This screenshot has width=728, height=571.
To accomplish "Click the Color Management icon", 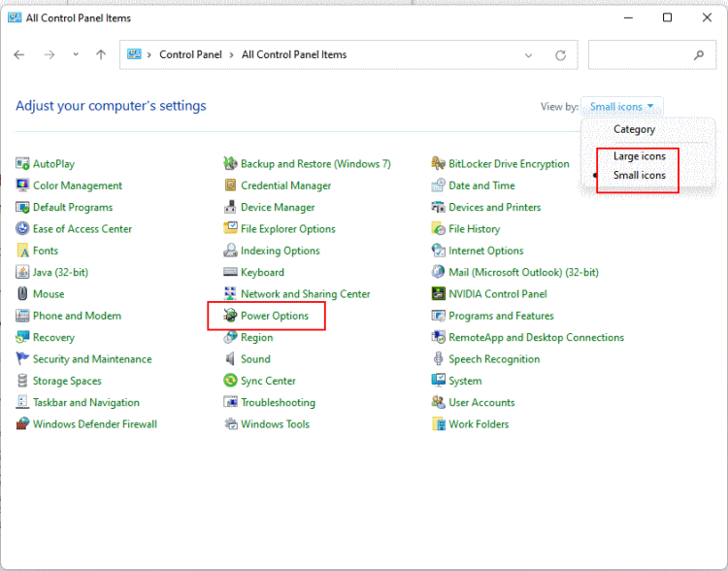I will pos(23,185).
